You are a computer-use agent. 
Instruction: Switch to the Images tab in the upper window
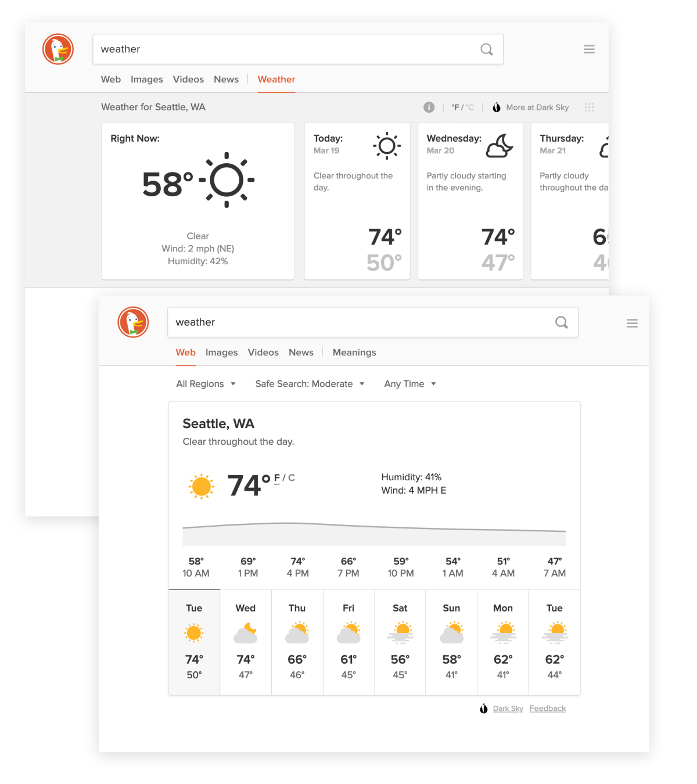146,80
